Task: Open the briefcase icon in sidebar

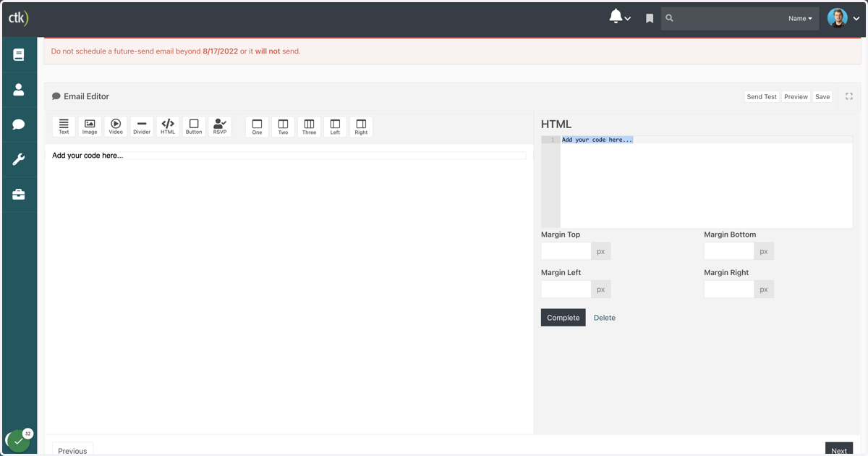Action: coord(19,194)
